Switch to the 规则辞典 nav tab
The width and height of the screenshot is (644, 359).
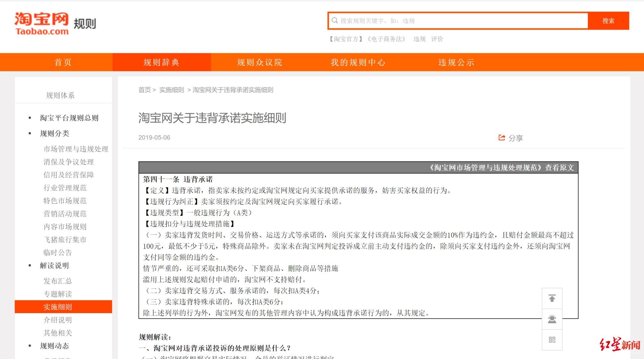[161, 62]
